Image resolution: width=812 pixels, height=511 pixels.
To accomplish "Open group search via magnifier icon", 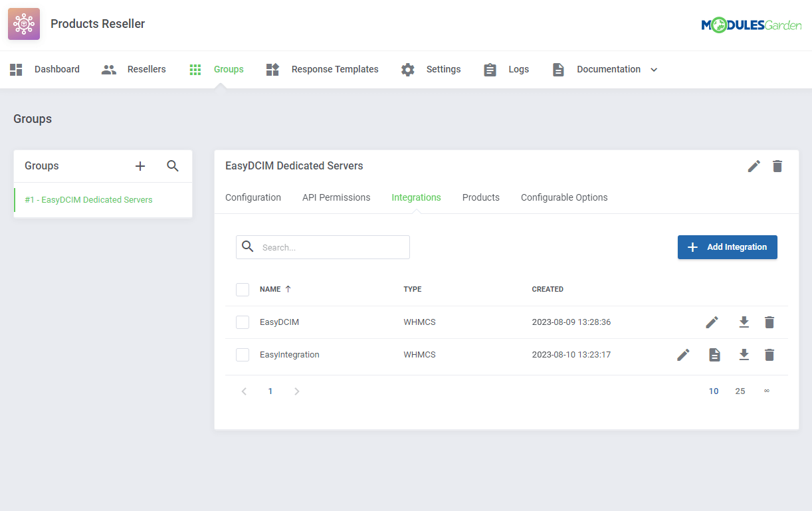I will click(x=173, y=166).
